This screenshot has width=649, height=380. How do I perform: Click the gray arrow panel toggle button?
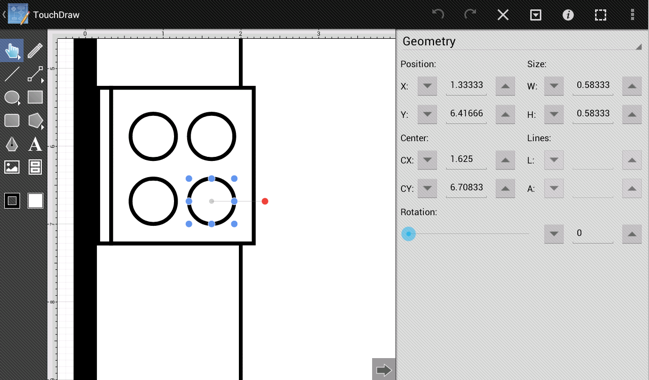click(384, 369)
